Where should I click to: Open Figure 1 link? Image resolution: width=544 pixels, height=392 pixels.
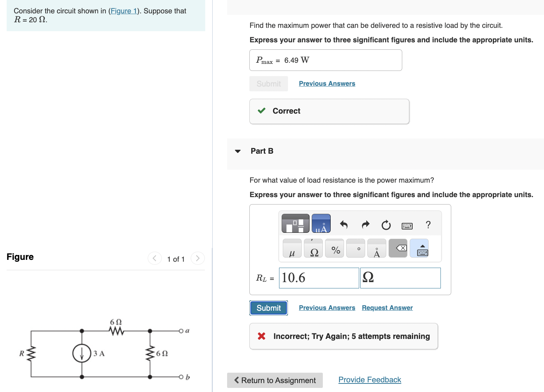124,11
